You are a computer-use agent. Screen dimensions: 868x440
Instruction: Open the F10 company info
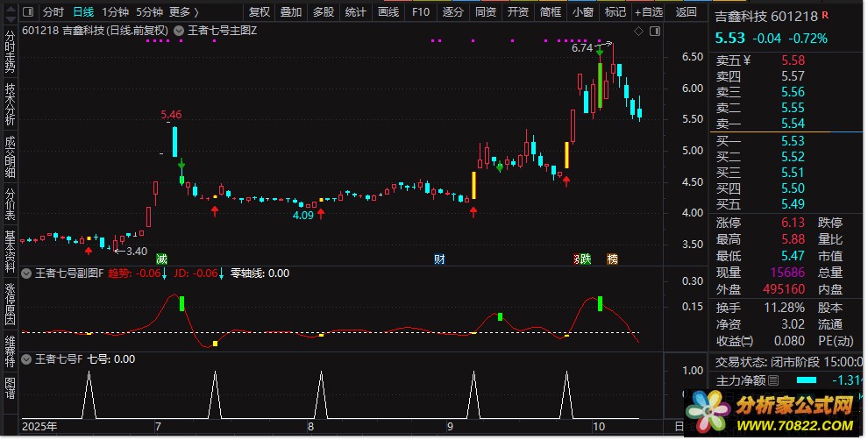click(421, 11)
